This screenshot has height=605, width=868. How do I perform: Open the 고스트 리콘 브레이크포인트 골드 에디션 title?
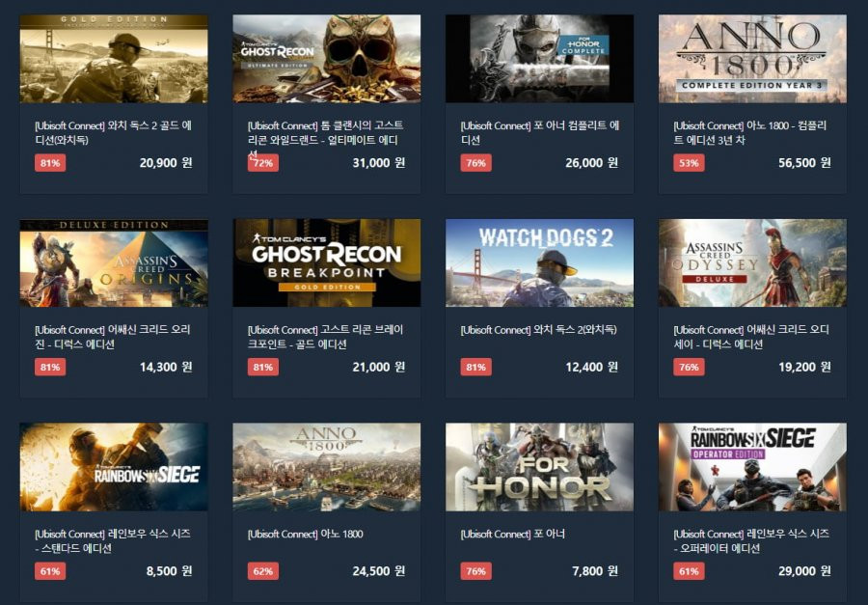pos(326,337)
